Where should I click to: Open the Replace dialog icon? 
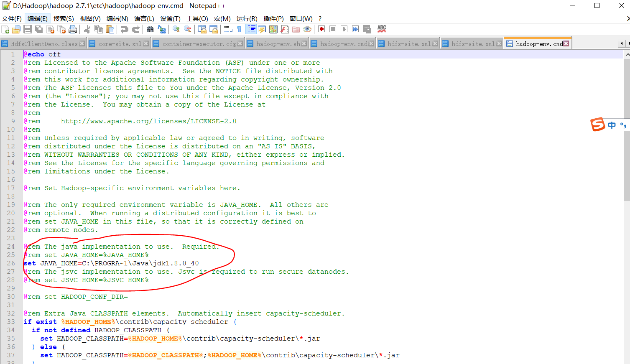[x=161, y=29]
